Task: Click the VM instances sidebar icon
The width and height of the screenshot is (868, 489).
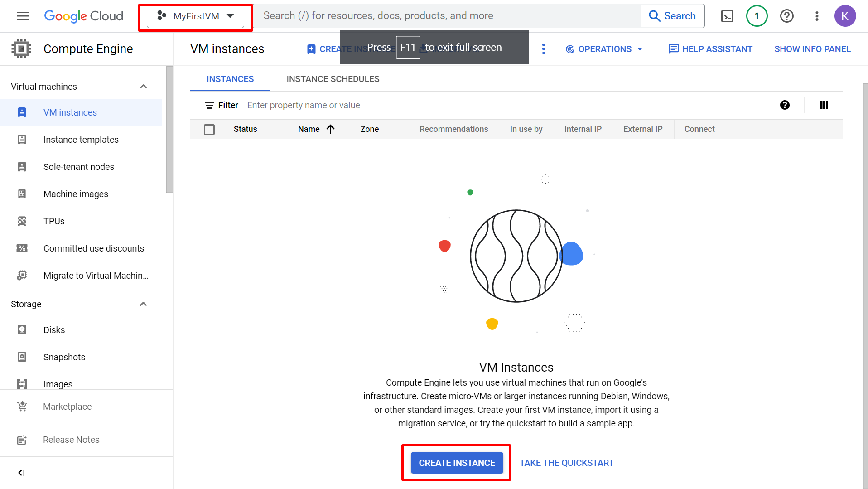Action: pyautogui.click(x=22, y=112)
